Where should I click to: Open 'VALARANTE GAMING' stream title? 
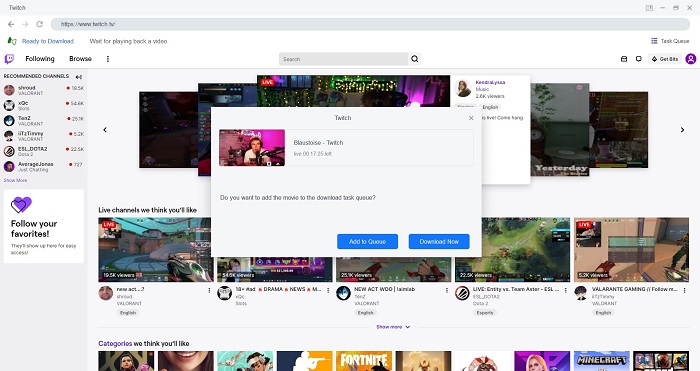[634, 289]
